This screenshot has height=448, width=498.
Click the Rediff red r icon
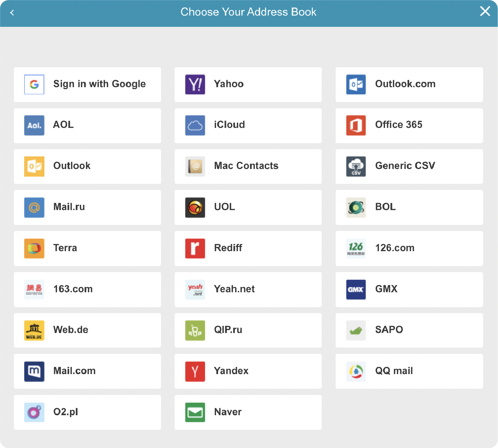[x=195, y=249]
